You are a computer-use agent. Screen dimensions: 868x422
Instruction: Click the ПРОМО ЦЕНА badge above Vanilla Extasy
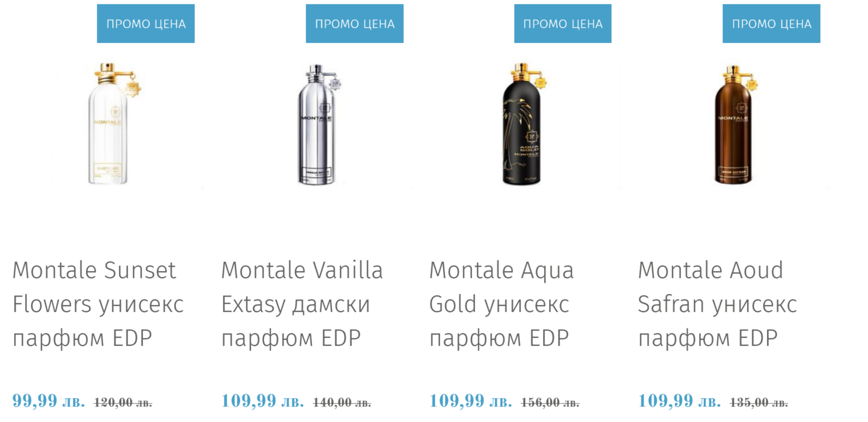pyautogui.click(x=354, y=23)
